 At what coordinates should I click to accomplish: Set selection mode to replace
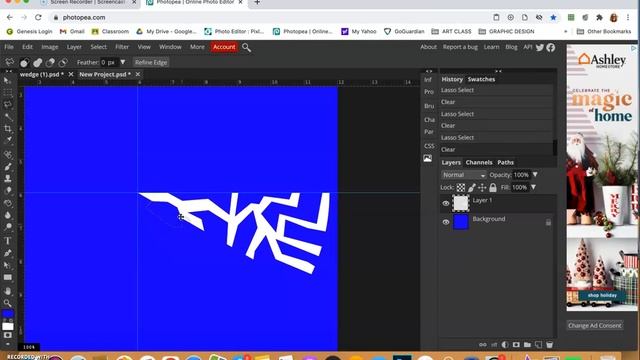click(24, 62)
